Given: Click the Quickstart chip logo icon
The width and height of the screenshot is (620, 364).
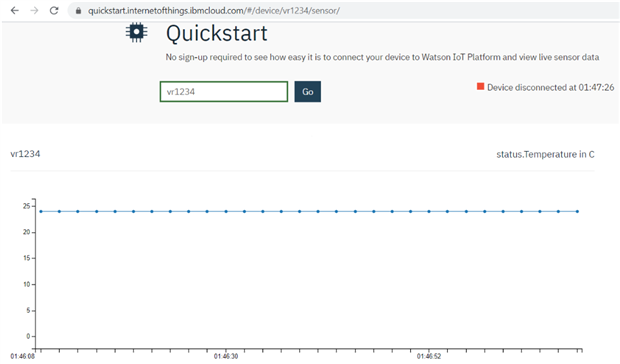Looking at the screenshot, I should pyautogui.click(x=136, y=32).
